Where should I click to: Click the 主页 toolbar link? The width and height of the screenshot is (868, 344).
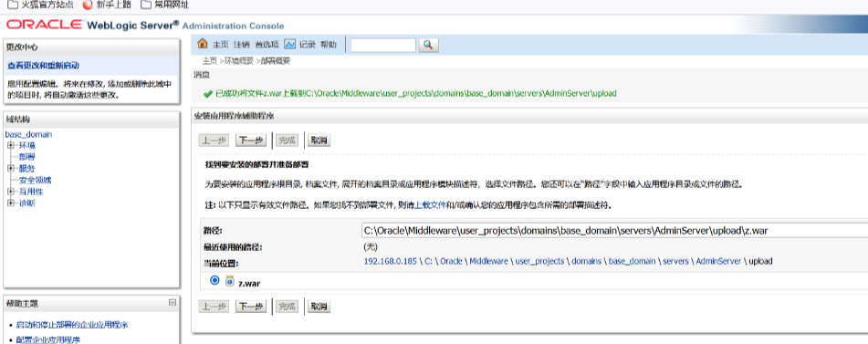(221, 45)
